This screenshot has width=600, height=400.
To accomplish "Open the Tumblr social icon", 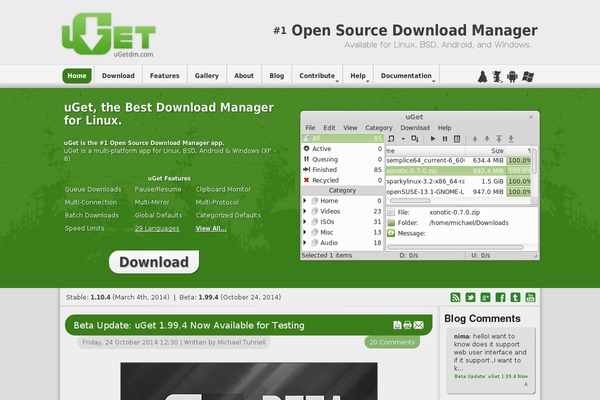I will [515, 297].
